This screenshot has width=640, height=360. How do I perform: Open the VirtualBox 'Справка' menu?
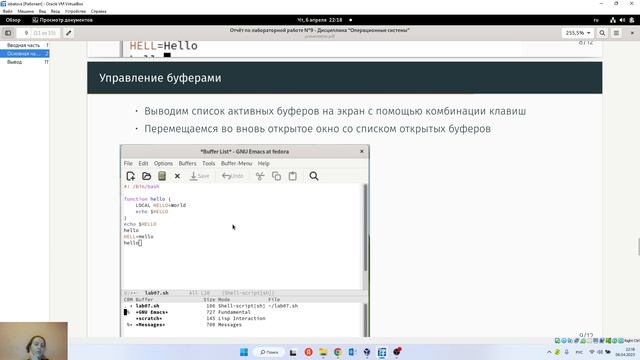tap(98, 11)
